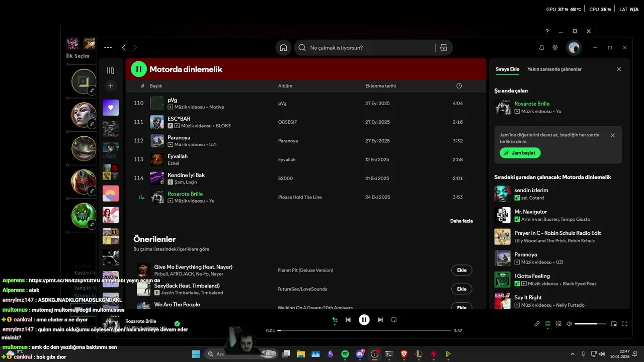The image size is (644, 362).
Task: Open S2000 album link
Action: click(x=285, y=178)
